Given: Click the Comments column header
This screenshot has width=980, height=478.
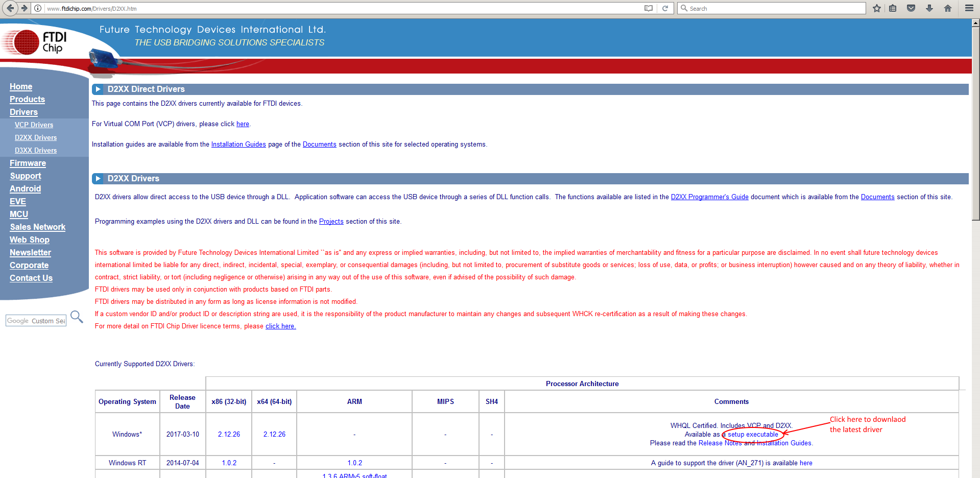Looking at the screenshot, I should click(731, 402).
